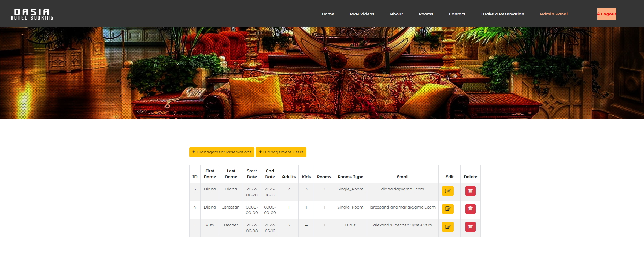644x264 pixels.
Task: Go to the Contact page
Action: click(x=457, y=14)
